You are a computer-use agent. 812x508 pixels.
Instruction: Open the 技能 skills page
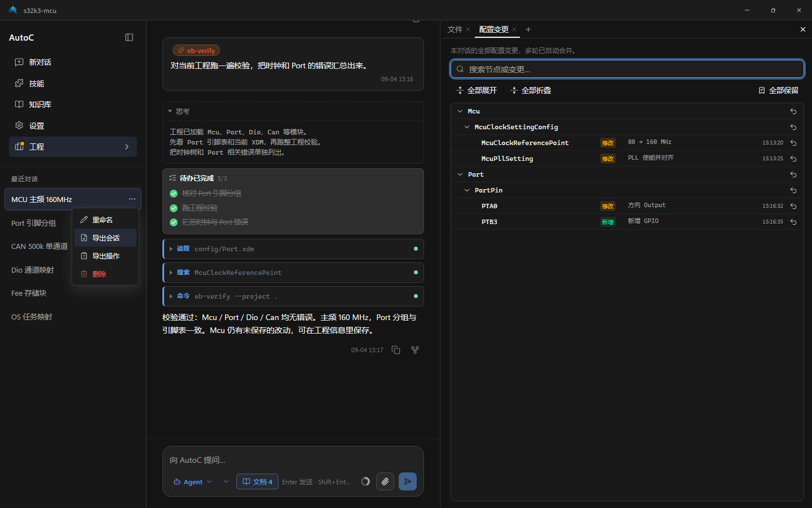(73, 84)
